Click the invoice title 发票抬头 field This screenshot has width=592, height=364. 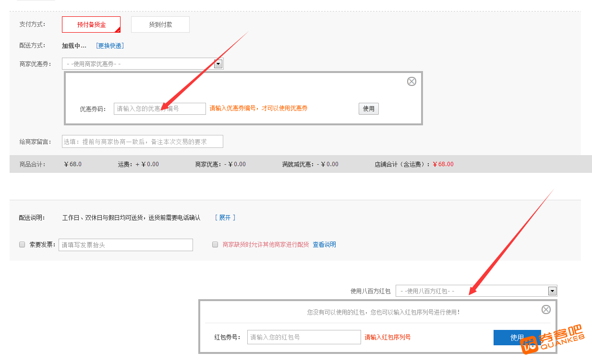(x=125, y=245)
